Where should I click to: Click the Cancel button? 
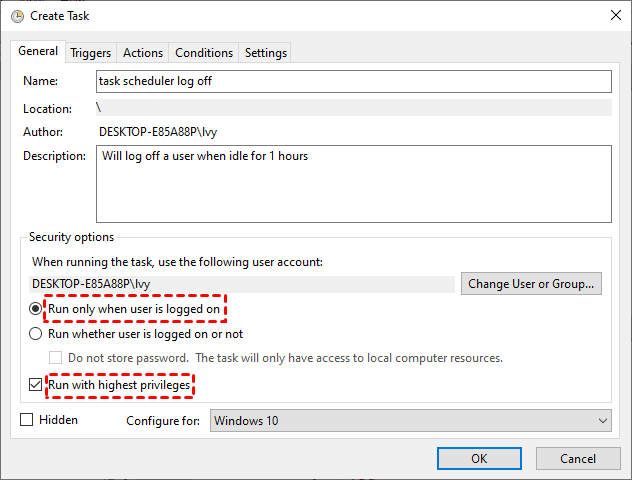click(x=577, y=458)
